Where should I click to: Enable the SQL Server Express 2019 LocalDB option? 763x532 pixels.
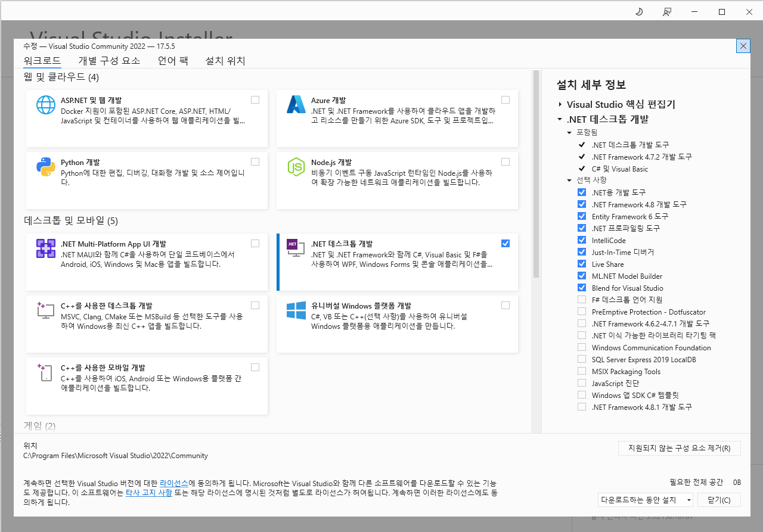coord(582,359)
